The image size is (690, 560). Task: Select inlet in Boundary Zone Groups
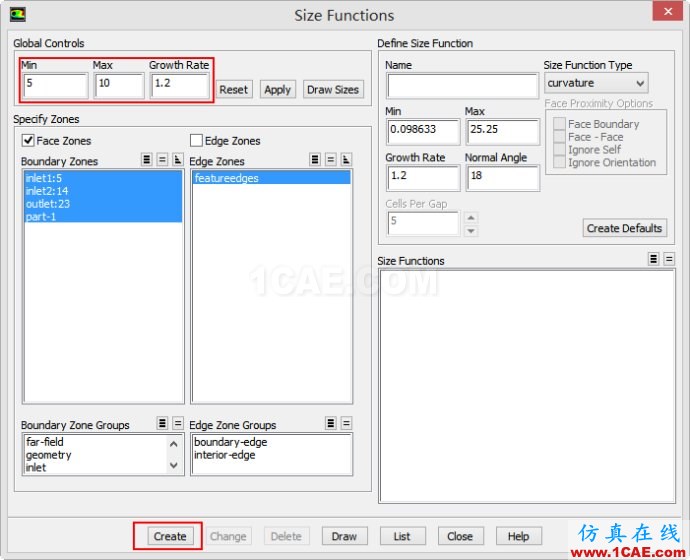click(x=96, y=467)
